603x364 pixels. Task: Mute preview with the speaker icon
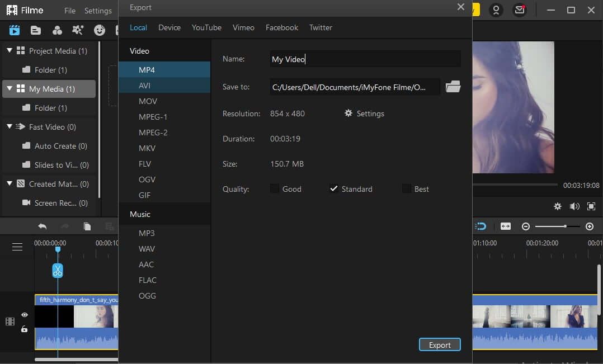click(x=574, y=206)
